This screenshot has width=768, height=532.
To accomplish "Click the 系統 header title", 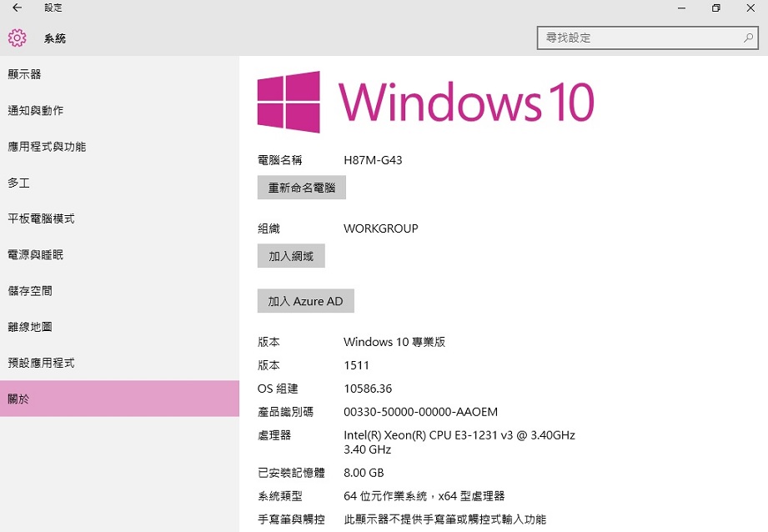I will [x=55, y=38].
